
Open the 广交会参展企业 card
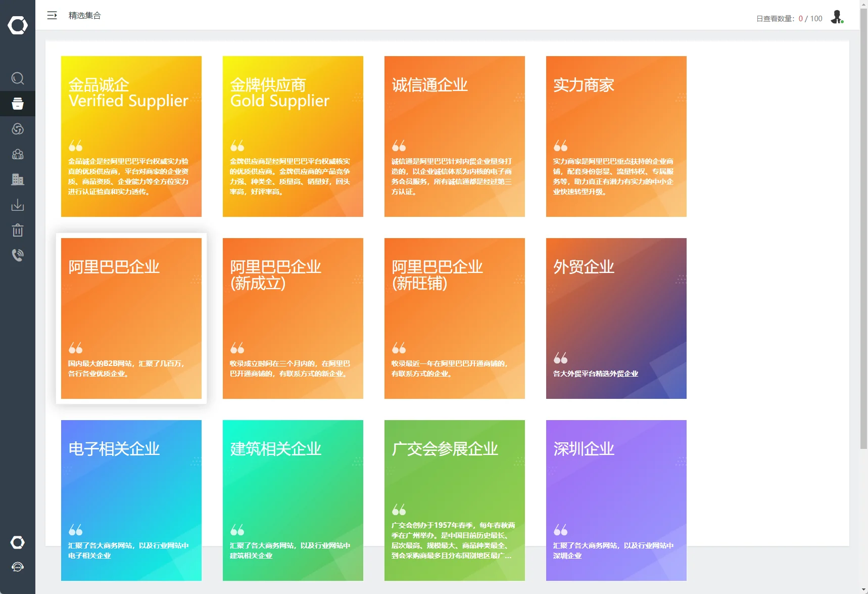click(x=455, y=500)
